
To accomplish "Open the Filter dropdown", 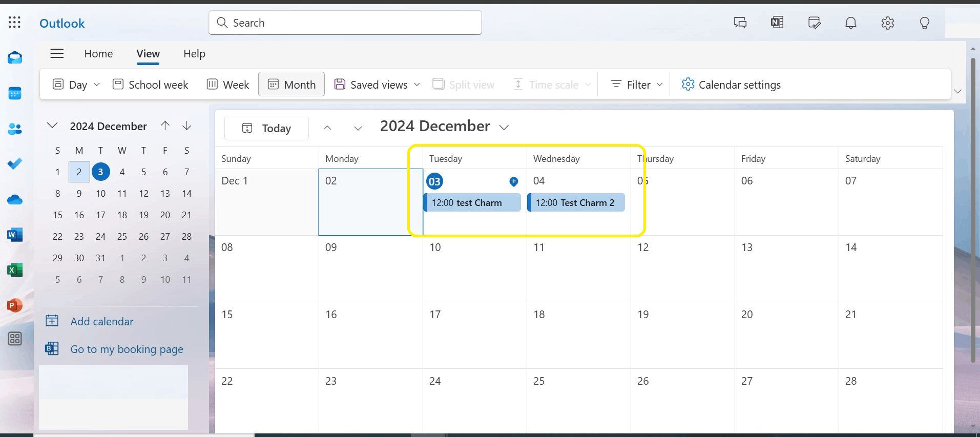I will pos(634,84).
